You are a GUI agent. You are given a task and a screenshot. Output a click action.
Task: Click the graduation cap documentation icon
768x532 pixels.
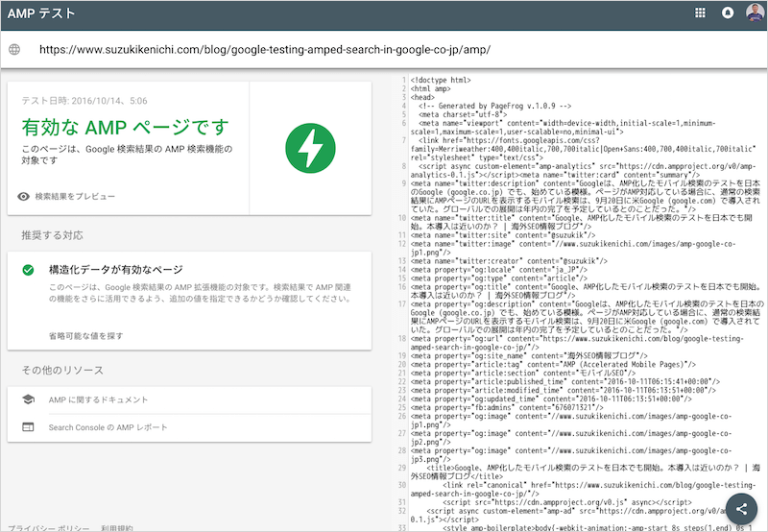29,399
